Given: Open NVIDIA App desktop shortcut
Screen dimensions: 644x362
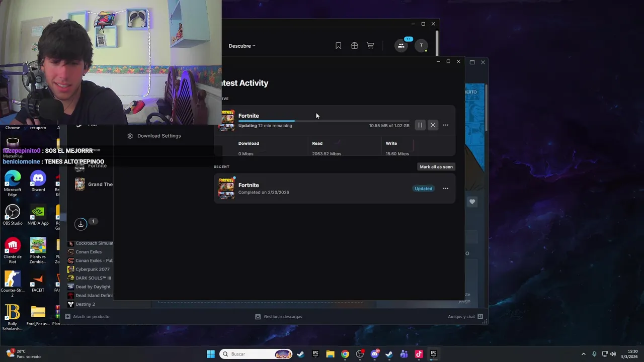Looking at the screenshot, I should (38, 215).
